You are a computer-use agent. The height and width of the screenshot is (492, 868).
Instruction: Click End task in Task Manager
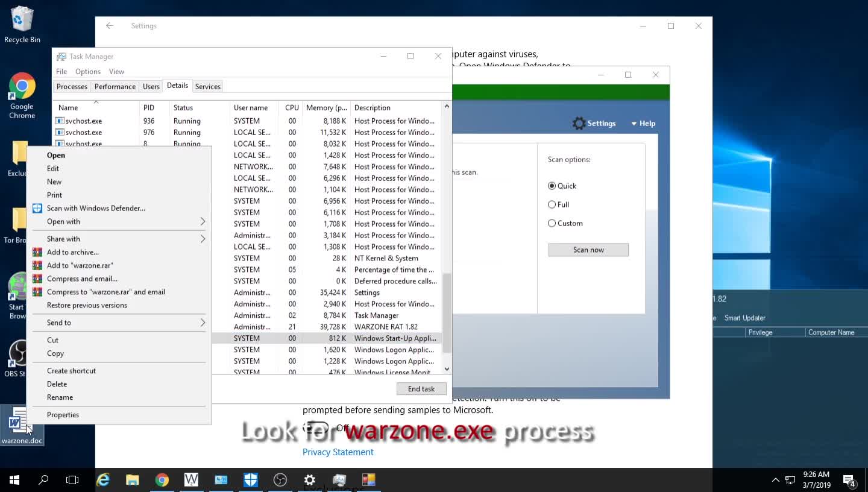[421, 389]
